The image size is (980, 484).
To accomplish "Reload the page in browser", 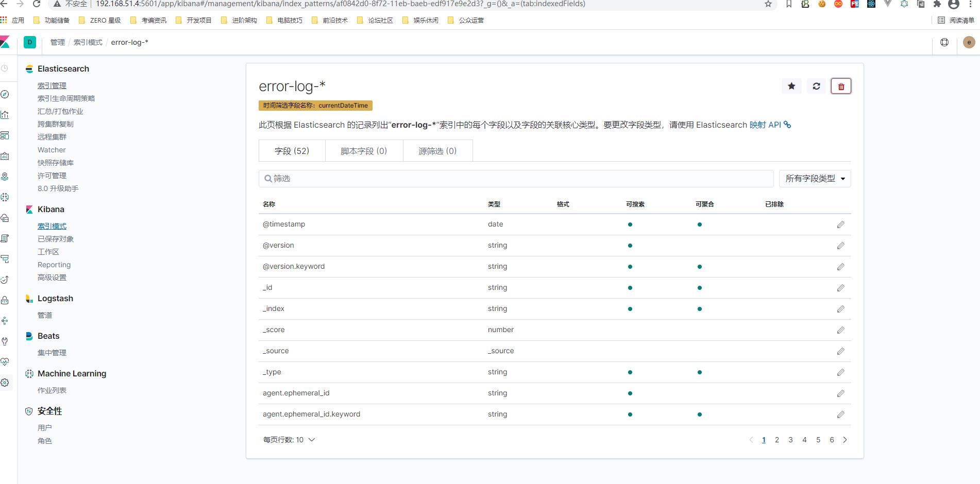I will [37, 4].
